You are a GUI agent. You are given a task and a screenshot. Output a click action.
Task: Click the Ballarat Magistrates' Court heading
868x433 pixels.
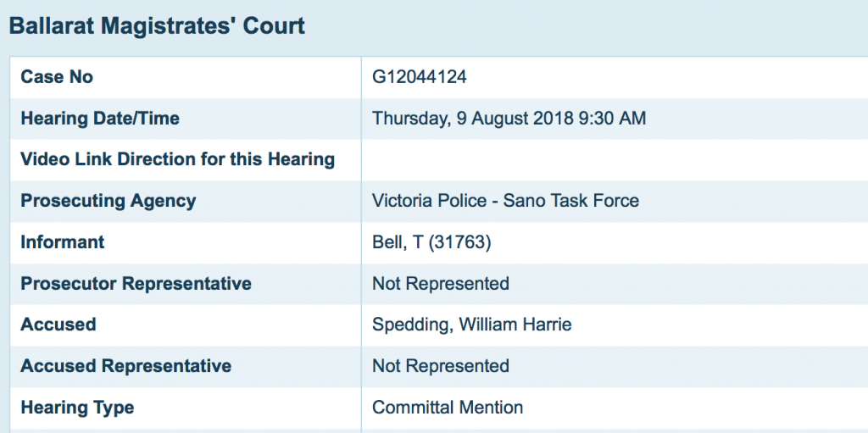157,25
